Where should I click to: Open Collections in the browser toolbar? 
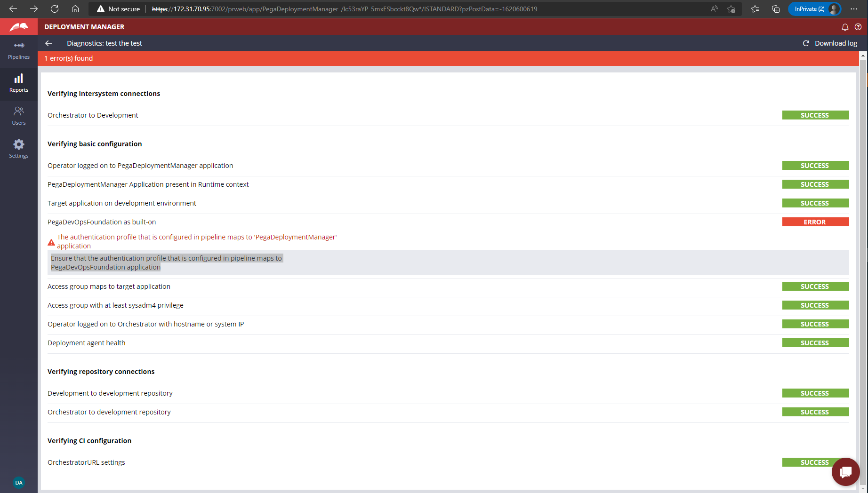pos(776,9)
